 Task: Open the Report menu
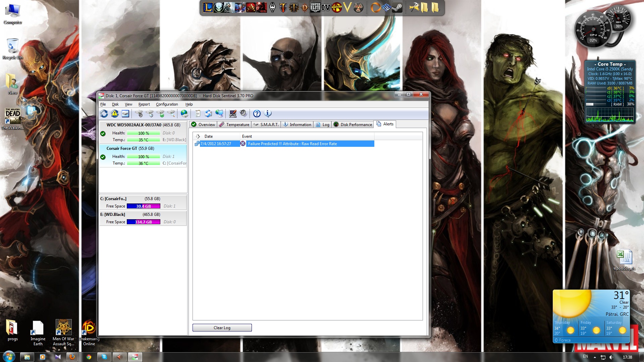point(144,104)
